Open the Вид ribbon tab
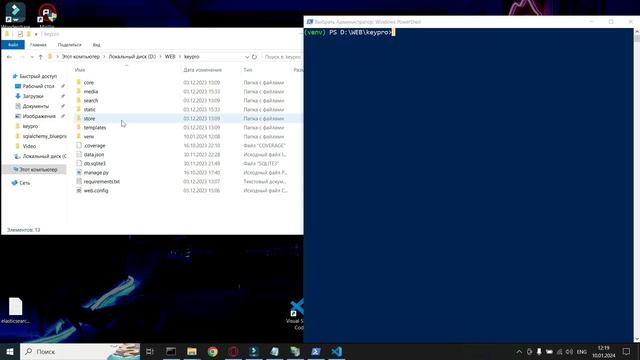The height and width of the screenshot is (360, 640). coord(96,44)
